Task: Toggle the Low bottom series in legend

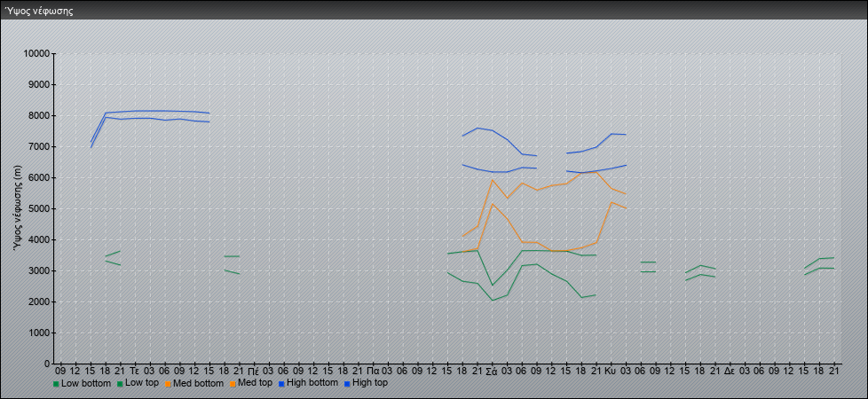Action: click(x=83, y=383)
